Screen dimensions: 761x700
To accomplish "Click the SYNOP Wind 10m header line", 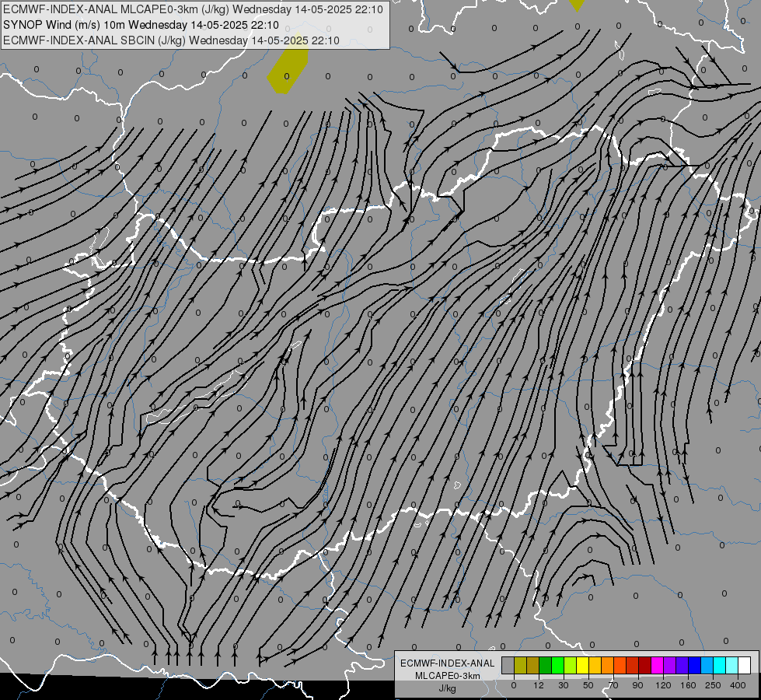I will coord(141,25).
